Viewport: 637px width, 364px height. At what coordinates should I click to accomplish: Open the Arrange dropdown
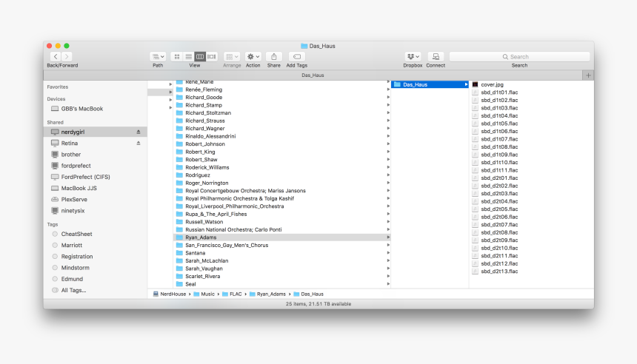[232, 57]
